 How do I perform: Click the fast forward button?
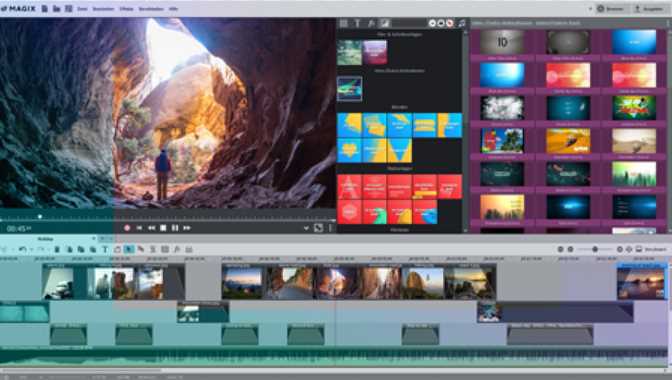point(187,228)
